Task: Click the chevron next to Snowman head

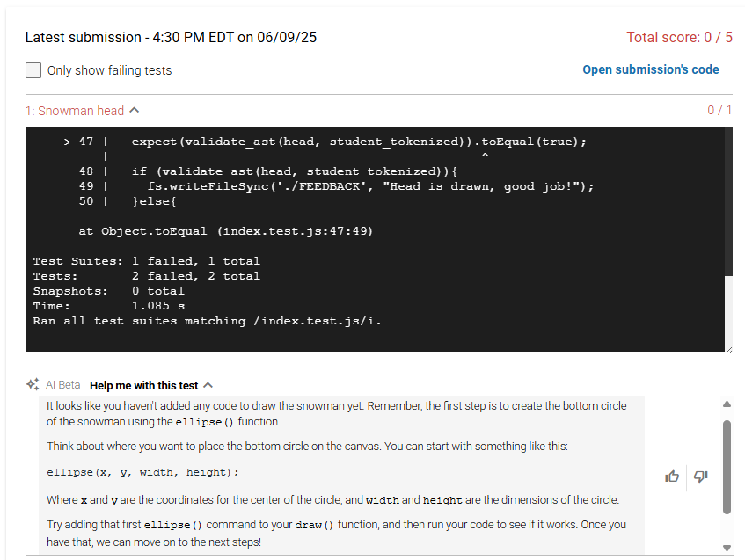Action: point(135,110)
